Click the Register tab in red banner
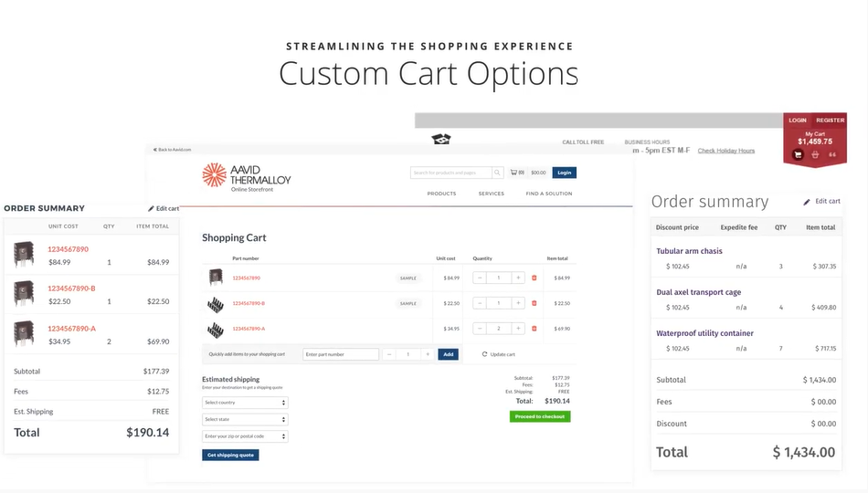This screenshot has height=493, width=868. point(830,121)
